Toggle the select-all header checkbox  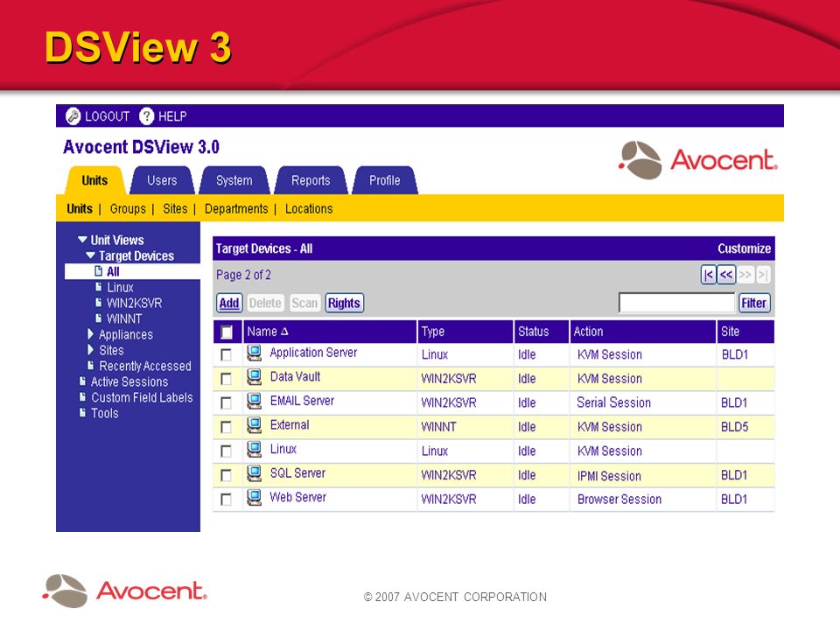227,332
